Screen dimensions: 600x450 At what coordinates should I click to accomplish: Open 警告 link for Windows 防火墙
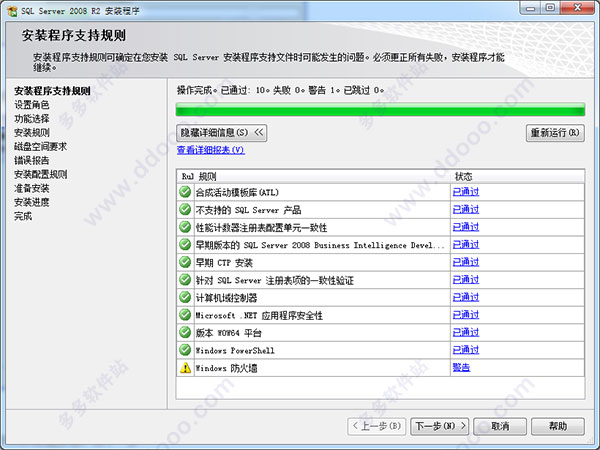coord(461,367)
